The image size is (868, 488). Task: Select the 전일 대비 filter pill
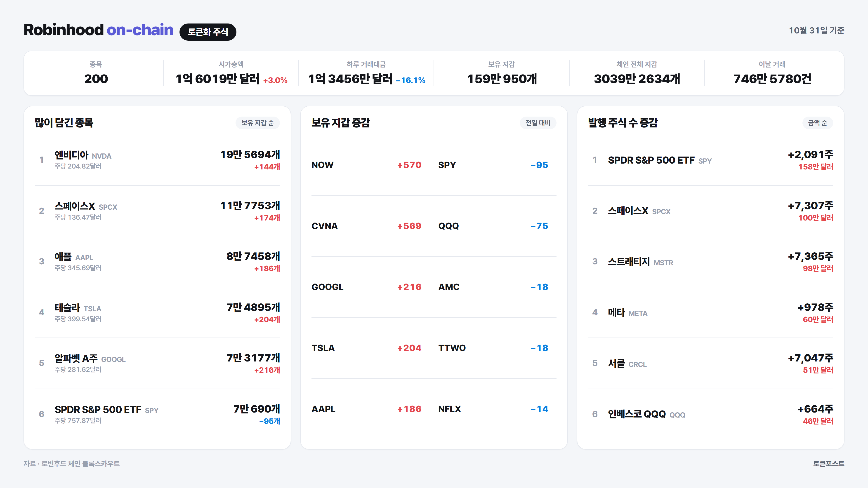pyautogui.click(x=538, y=123)
